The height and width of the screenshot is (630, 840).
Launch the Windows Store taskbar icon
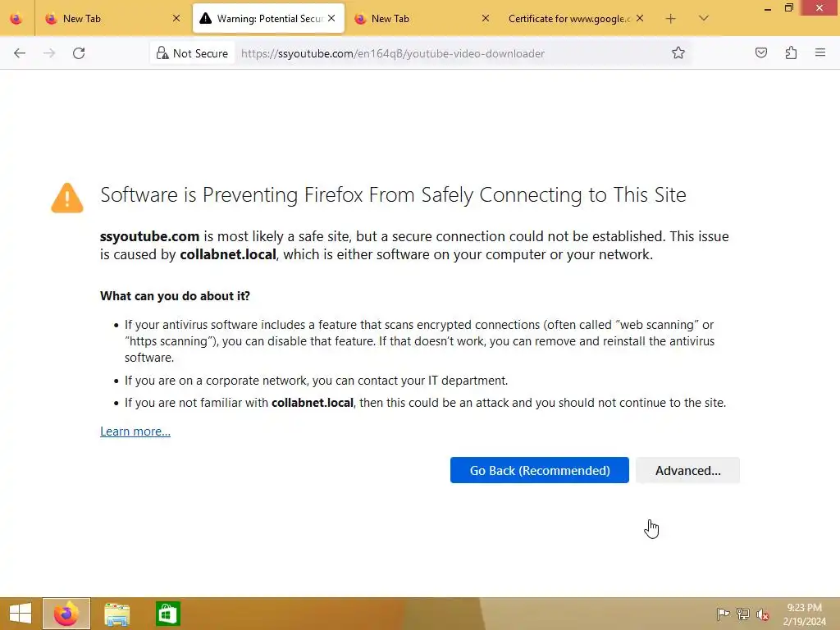(167, 614)
